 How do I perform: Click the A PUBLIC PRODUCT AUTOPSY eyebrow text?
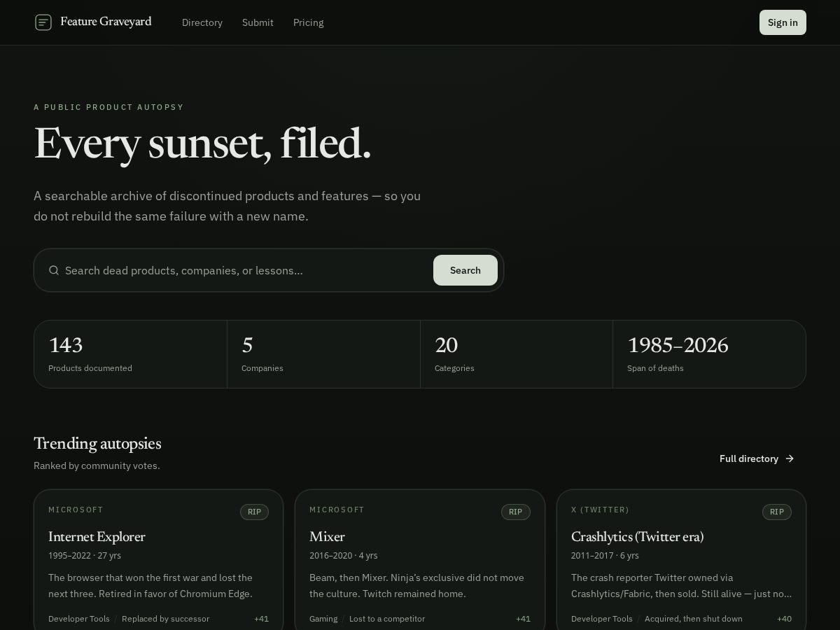[x=108, y=107]
